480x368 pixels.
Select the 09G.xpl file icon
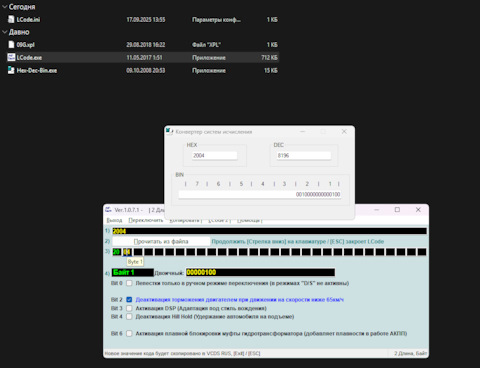click(x=11, y=44)
